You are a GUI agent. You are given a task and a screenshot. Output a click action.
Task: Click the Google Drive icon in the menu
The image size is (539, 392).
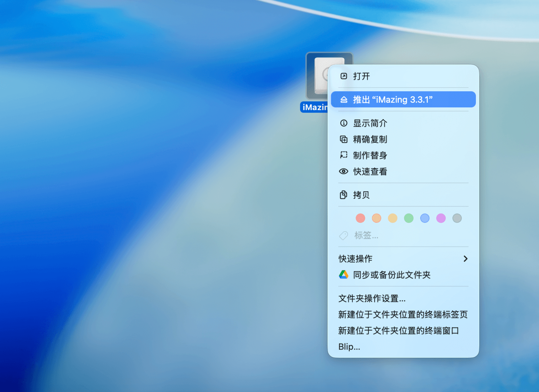pos(344,275)
